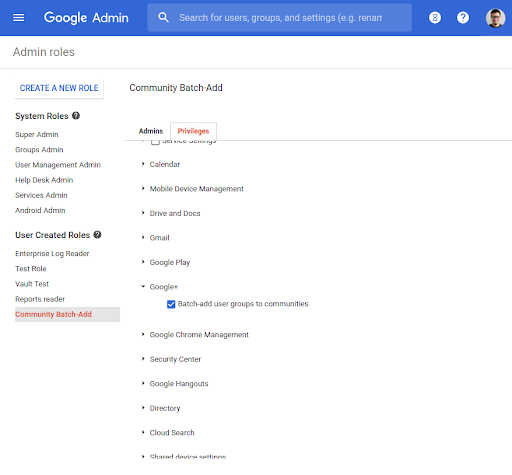Toggle the partially hidden Service Settings checkbox
The height and width of the screenshot is (475, 512).
(x=155, y=142)
